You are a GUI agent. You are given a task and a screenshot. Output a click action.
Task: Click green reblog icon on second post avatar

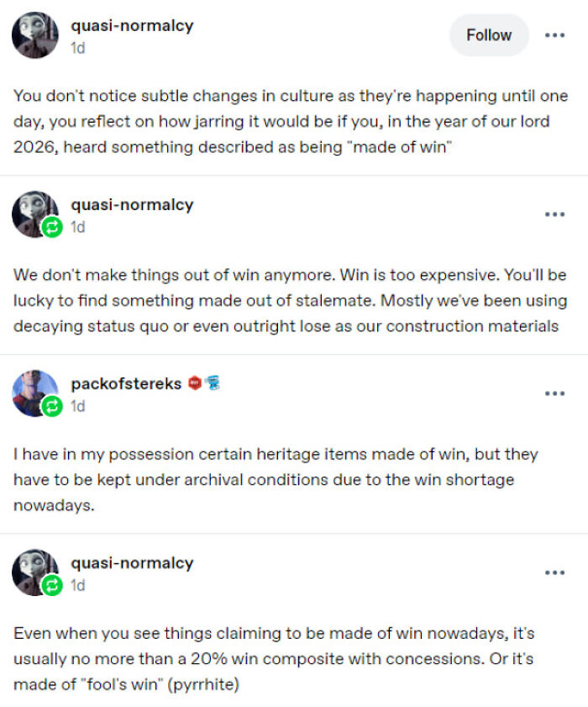tap(52, 227)
